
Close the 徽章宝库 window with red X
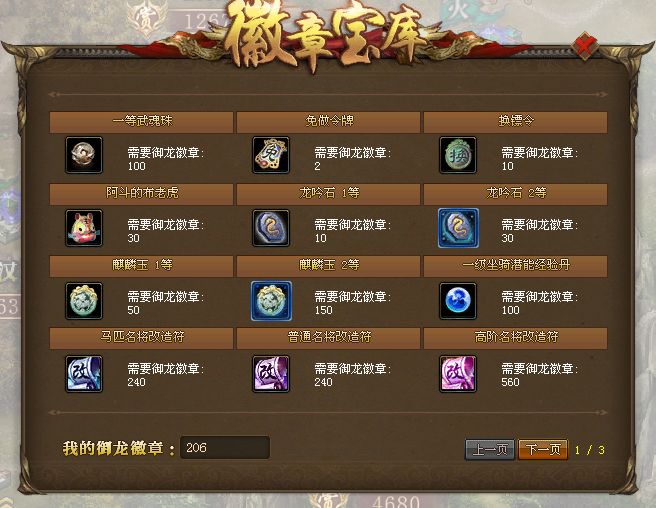[x=585, y=45]
